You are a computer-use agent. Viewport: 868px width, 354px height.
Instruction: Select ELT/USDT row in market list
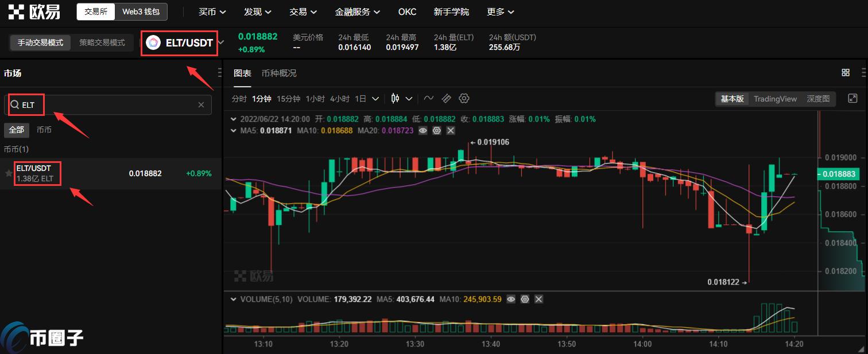pyautogui.click(x=111, y=173)
